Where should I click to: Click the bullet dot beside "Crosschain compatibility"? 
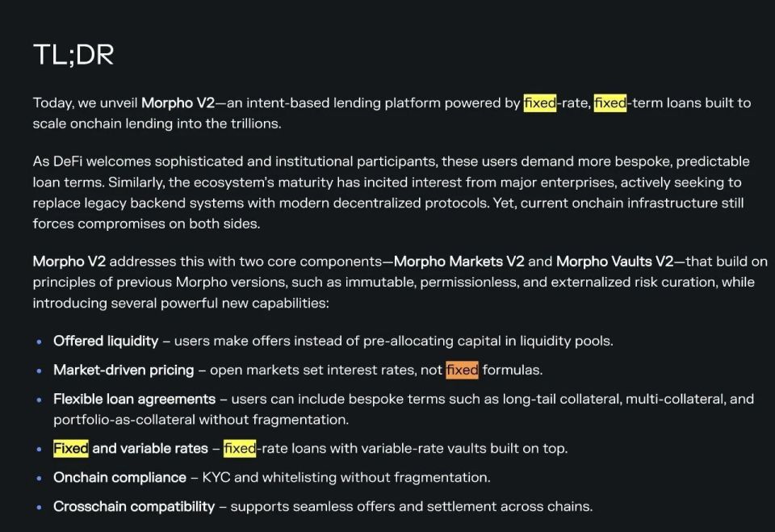[39, 508]
